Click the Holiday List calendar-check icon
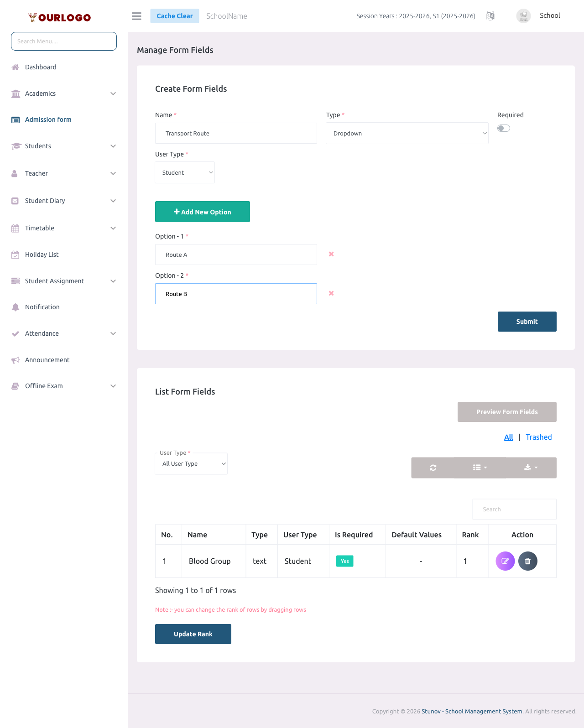The height and width of the screenshot is (728, 584). [15, 255]
